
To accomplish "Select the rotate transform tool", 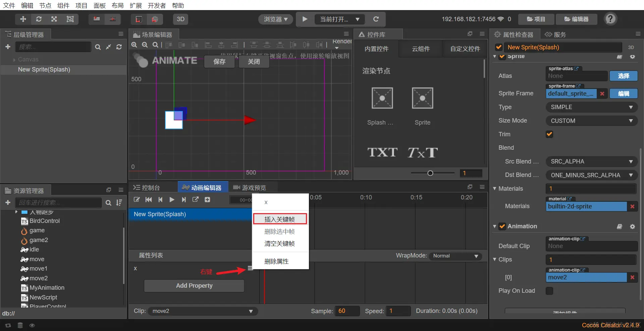I will [39, 19].
